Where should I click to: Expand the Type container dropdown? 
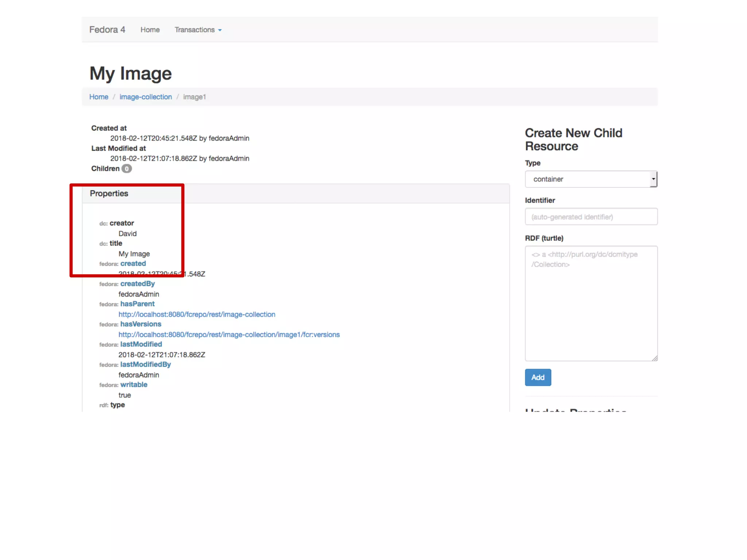coord(587,179)
